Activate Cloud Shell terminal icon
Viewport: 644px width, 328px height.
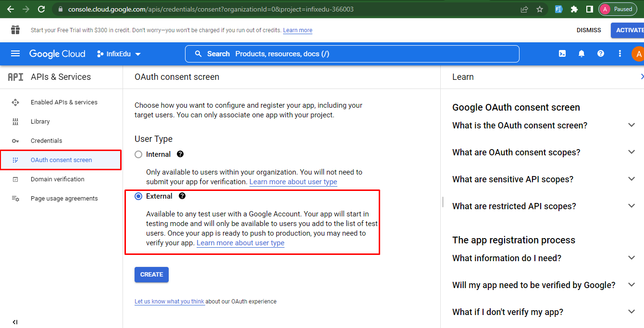click(562, 54)
